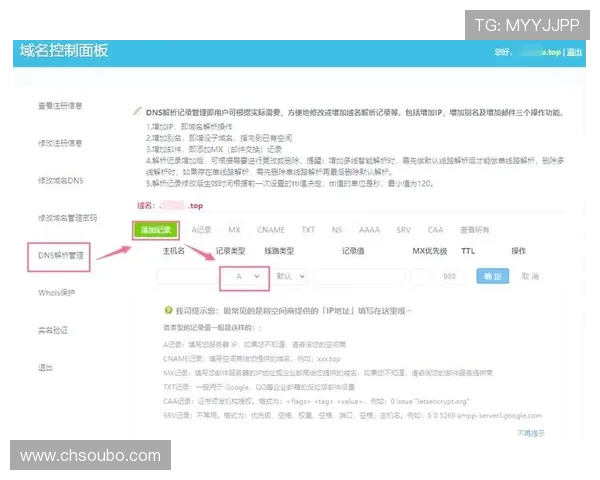This screenshot has height=480, width=600.
Task: Click the blue 确定 button
Action: tap(492, 276)
